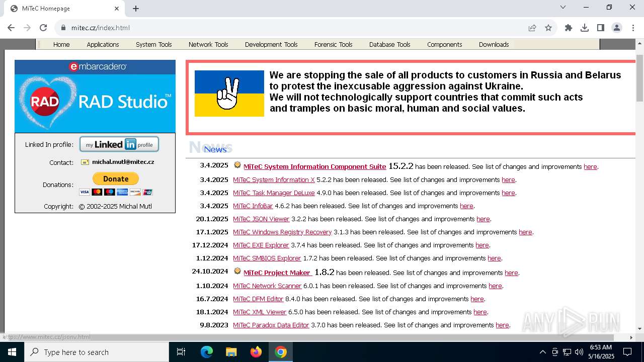Click 'here' for Task Manager DeLuxe changes
The height and width of the screenshot is (362, 644).
pos(508,193)
